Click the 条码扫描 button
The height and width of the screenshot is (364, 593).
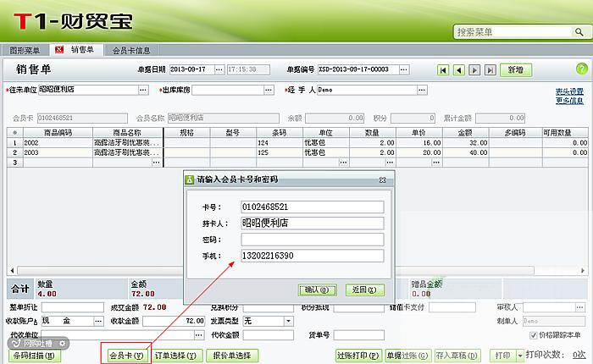[35, 356]
